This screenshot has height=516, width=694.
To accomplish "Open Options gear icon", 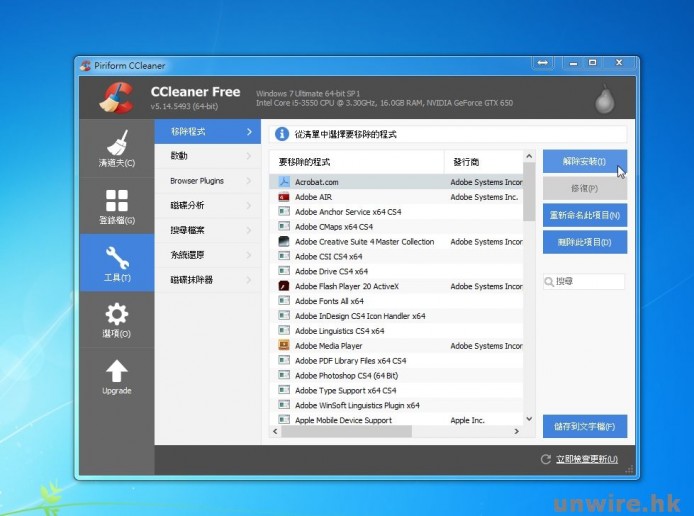I will [x=116, y=320].
